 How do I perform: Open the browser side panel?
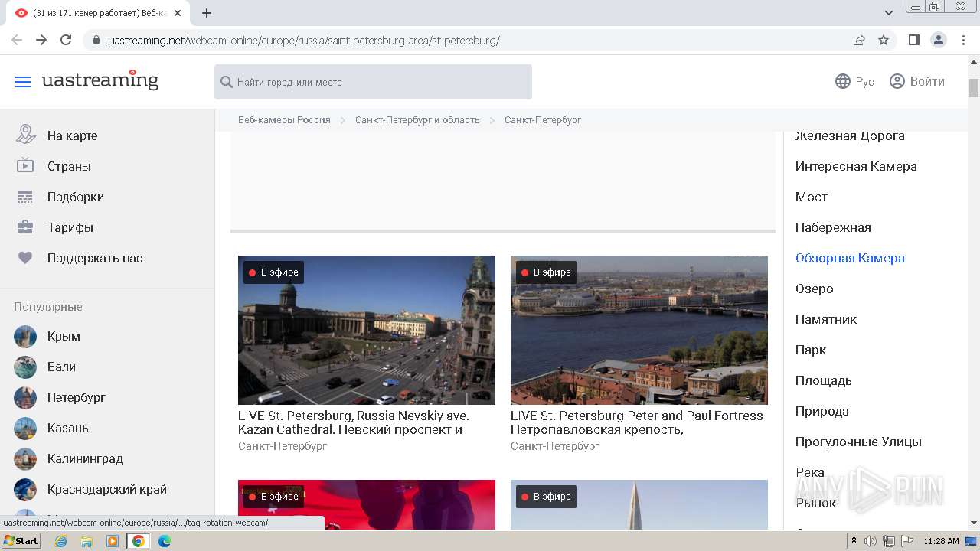pos(913,40)
